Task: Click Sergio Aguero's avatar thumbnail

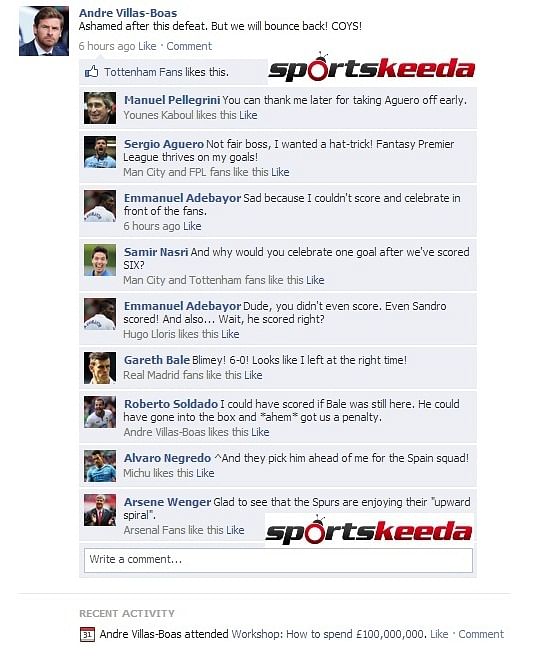Action: click(x=100, y=152)
